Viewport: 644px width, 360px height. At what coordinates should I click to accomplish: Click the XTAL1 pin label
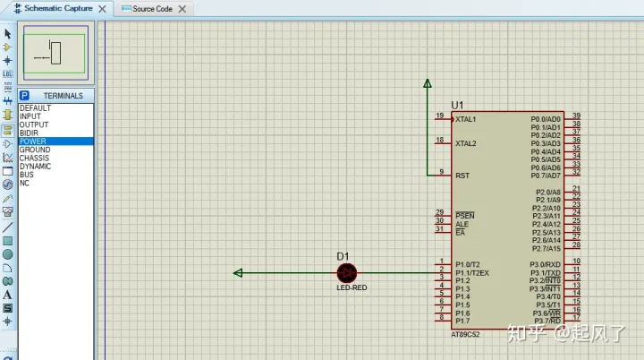466,119
